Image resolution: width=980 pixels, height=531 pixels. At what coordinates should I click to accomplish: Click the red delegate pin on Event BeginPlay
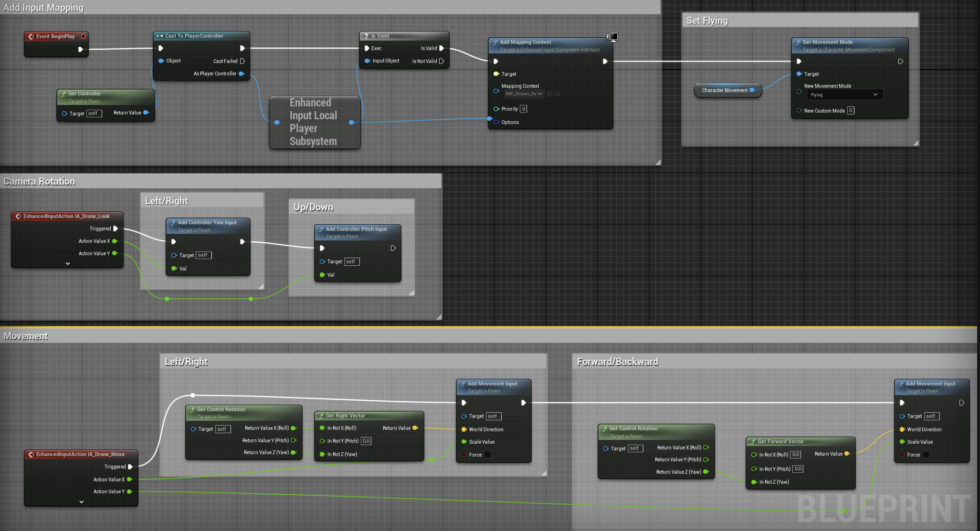pos(84,36)
